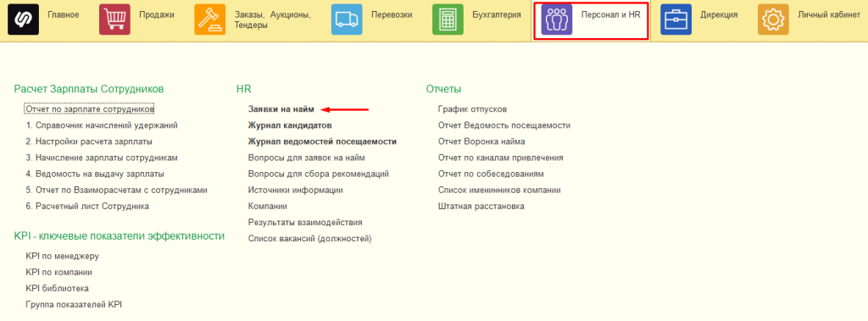Open Заказы, Аукционы, Тендеры section
Image resolution: width=868 pixels, height=321 pixels.
tap(272, 20)
